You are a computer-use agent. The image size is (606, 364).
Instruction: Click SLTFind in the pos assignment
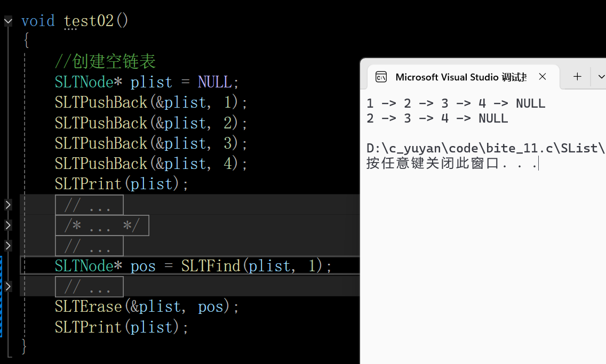(x=211, y=266)
